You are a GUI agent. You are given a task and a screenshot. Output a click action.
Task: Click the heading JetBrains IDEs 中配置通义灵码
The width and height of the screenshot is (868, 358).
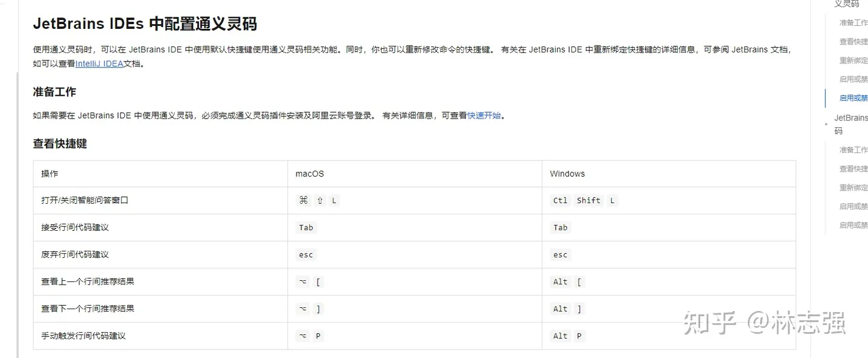(x=145, y=24)
